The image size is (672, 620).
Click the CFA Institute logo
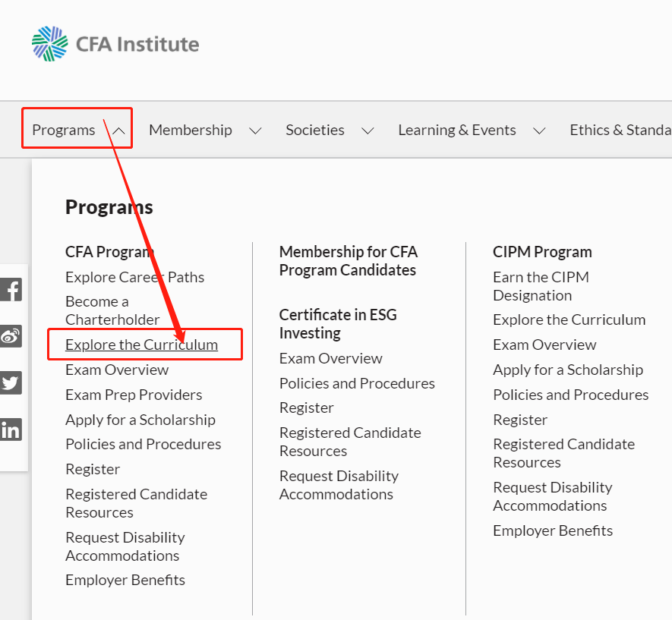click(x=115, y=44)
